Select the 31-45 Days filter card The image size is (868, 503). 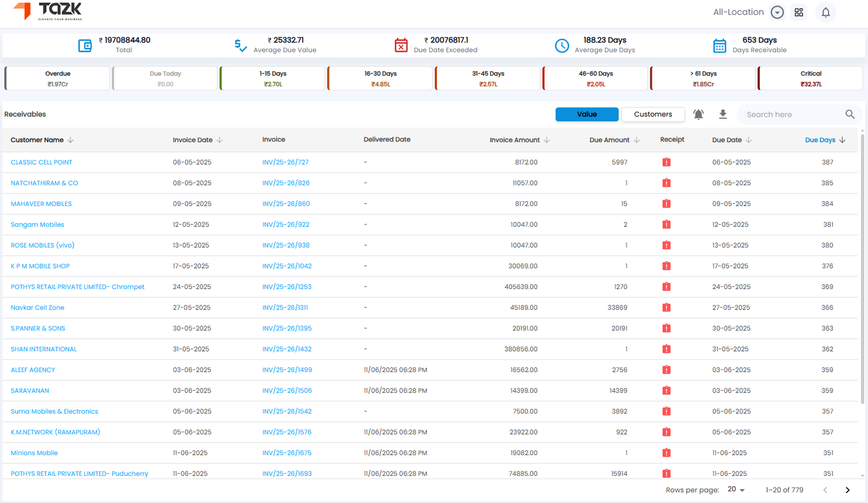488,78
